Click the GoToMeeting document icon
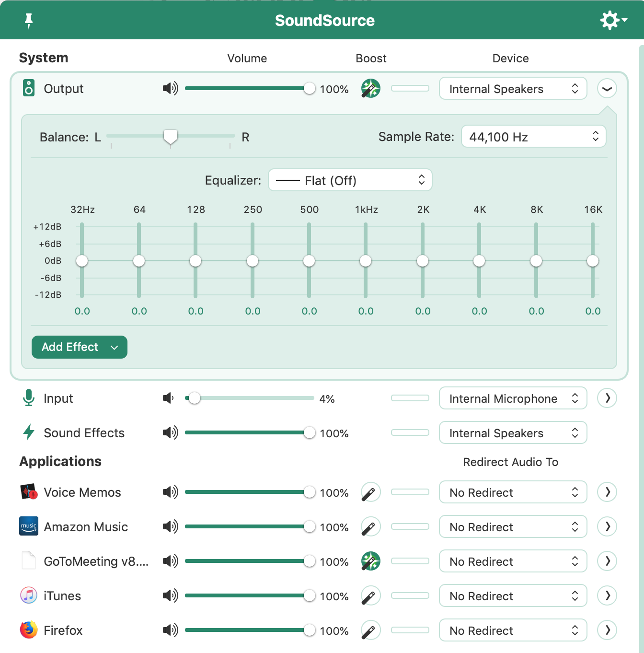 click(29, 561)
